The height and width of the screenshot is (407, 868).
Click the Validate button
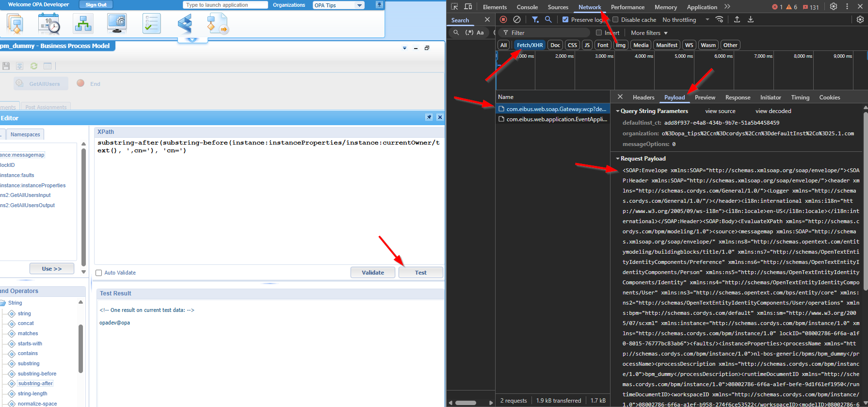pos(372,273)
